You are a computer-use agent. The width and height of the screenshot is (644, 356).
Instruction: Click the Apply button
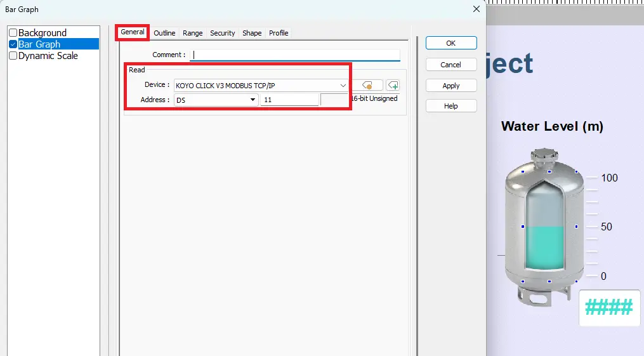point(450,86)
